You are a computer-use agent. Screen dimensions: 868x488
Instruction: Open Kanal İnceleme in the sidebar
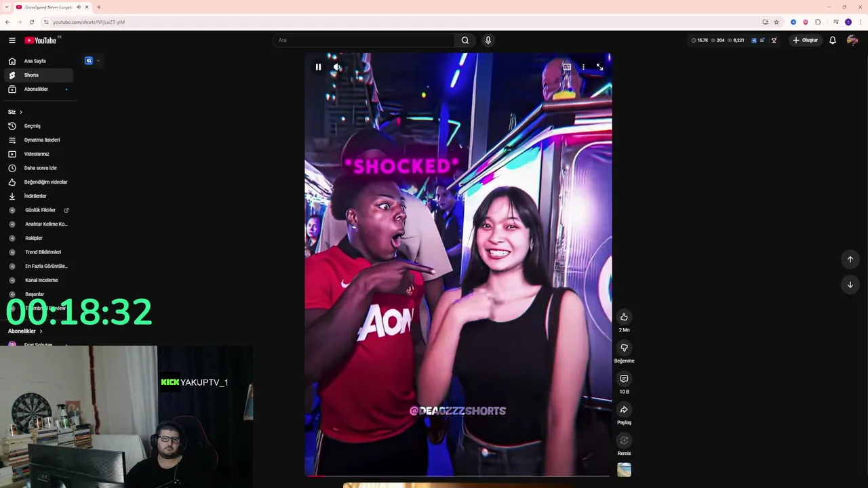tap(38, 280)
